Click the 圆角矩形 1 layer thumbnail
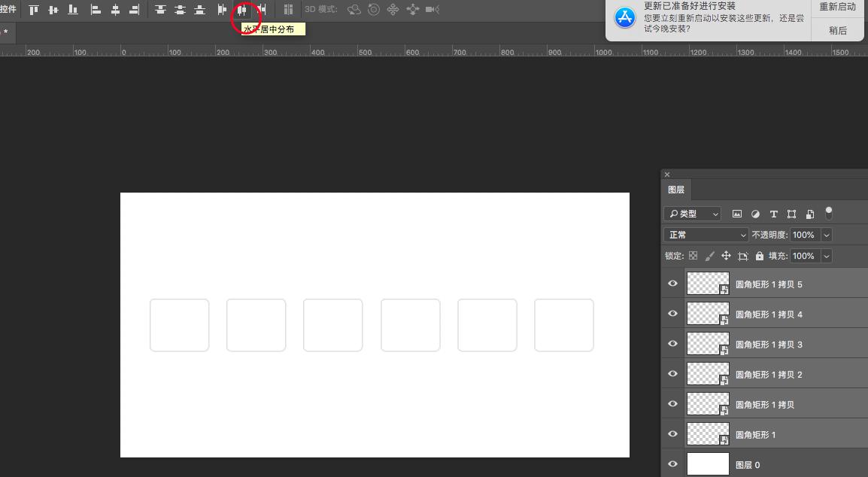Image resolution: width=868 pixels, height=477 pixels. tap(708, 434)
